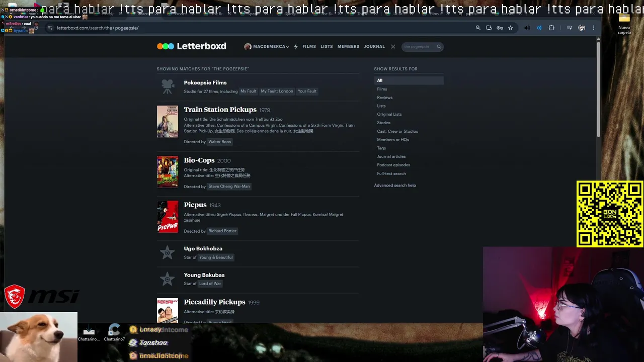Open the MEMBERS nav menu
644x362 pixels.
pos(348,46)
